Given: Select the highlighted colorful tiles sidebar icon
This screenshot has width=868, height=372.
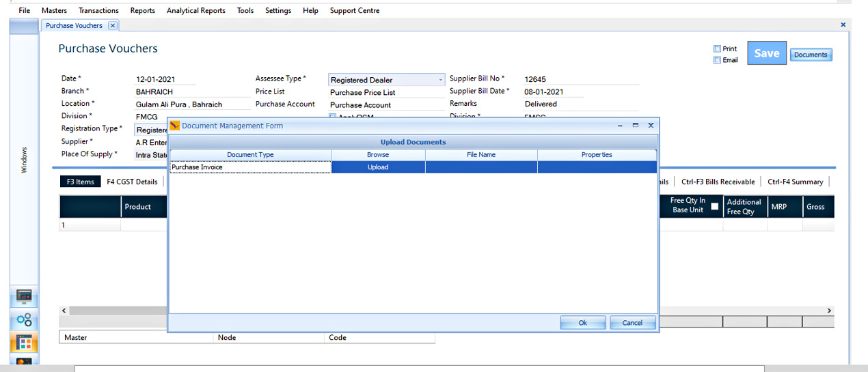Looking at the screenshot, I should [x=24, y=343].
